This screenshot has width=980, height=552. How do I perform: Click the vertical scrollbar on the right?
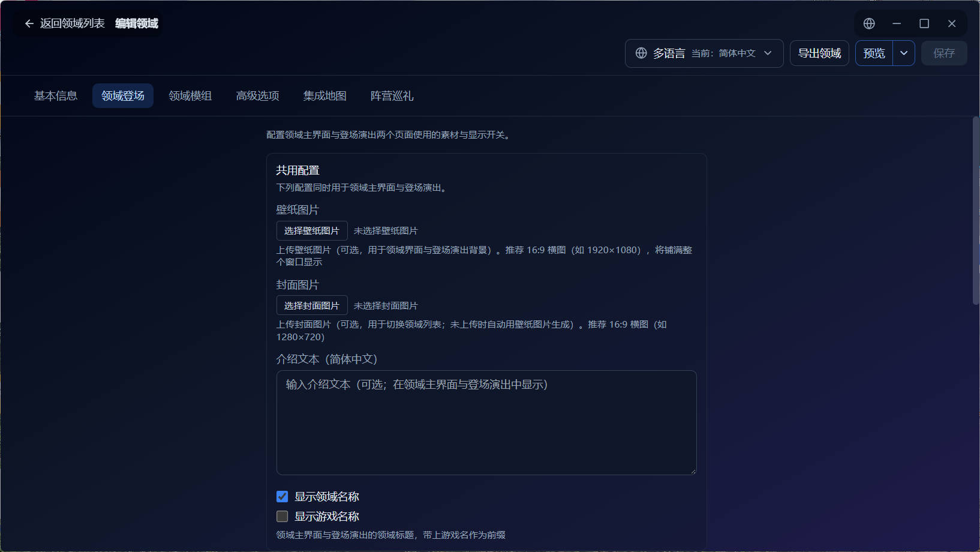(x=976, y=211)
